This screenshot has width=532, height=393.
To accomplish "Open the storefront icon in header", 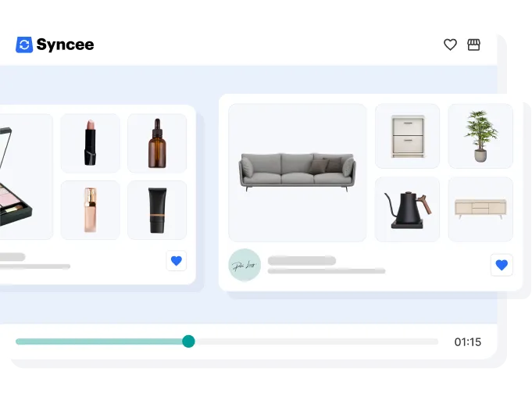I will (x=473, y=45).
